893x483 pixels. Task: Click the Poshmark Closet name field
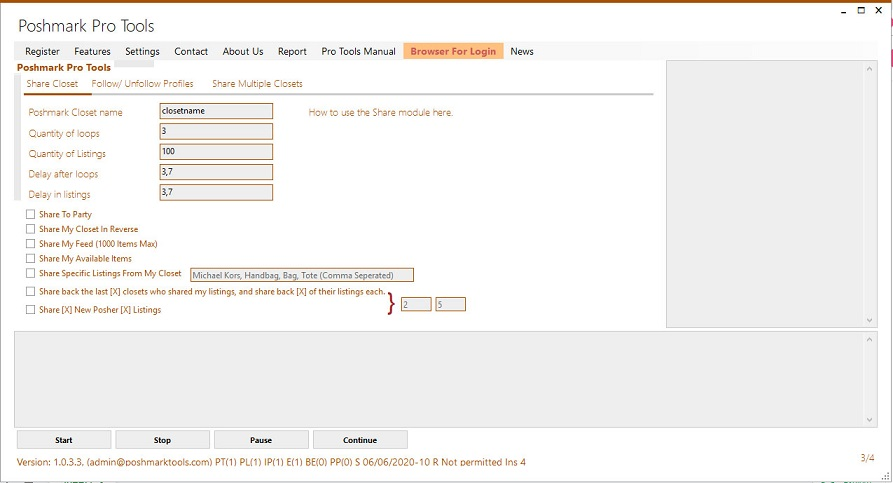coord(216,112)
